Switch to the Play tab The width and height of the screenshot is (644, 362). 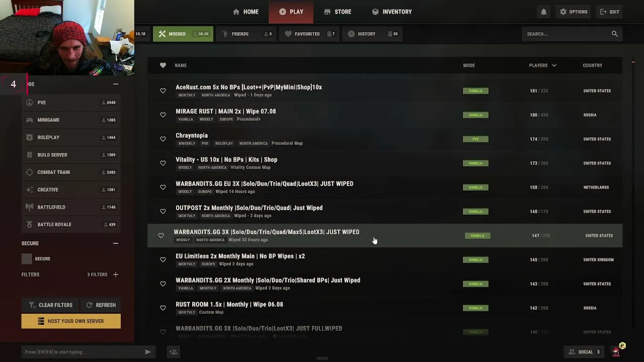tap(291, 12)
